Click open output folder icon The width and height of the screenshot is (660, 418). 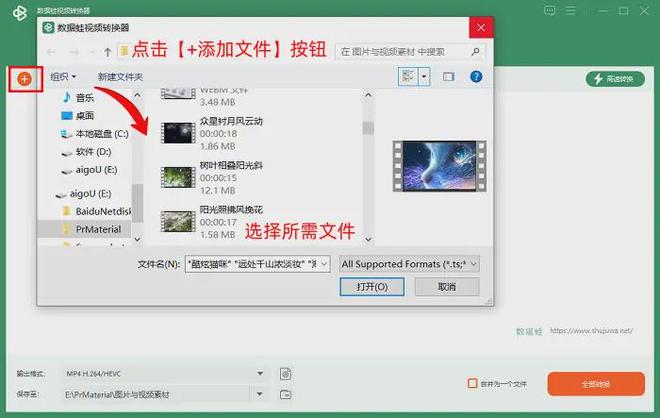[x=285, y=394]
